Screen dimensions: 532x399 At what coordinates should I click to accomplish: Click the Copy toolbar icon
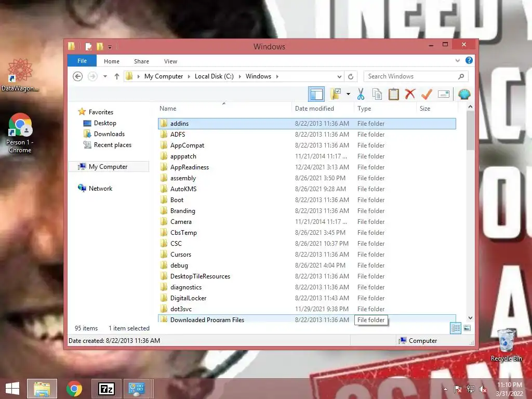[377, 94]
